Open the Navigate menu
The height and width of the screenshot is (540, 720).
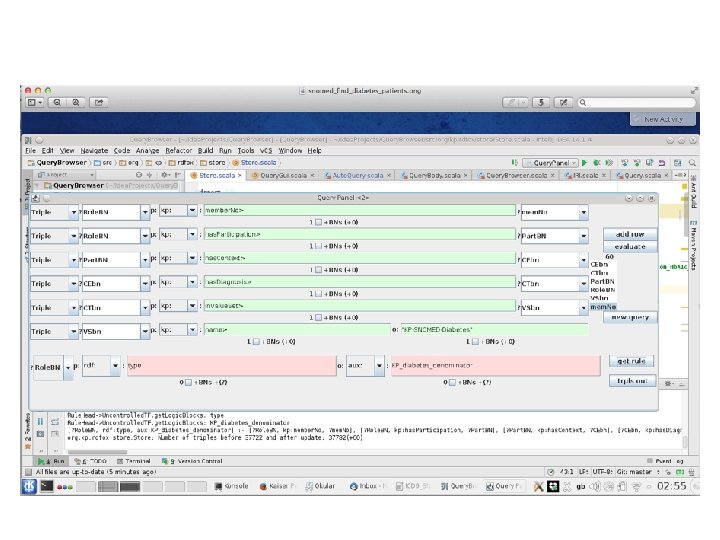click(x=94, y=151)
